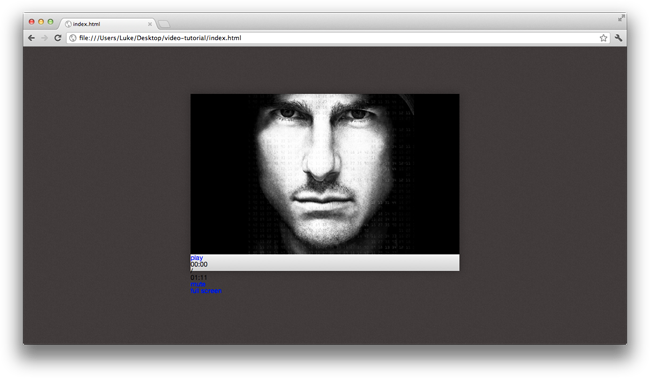Image resolution: width=650 pixels, height=378 pixels.
Task: Select the index.html tab
Action: click(108, 24)
